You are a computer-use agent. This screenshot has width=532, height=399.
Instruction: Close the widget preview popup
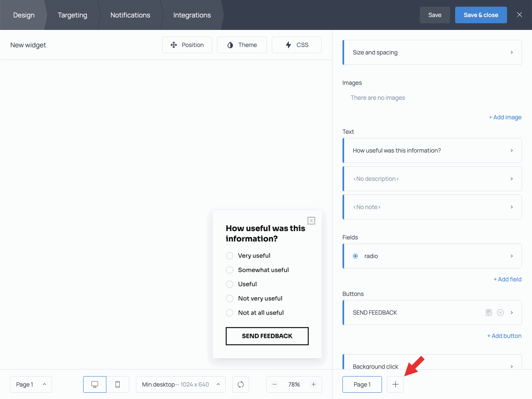[311, 221]
